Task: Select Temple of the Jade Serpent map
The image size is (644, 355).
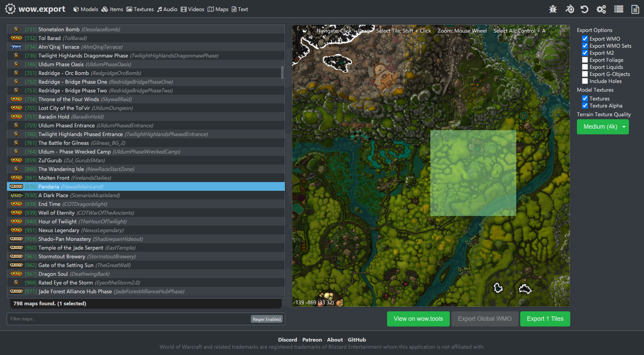Action: (71, 248)
